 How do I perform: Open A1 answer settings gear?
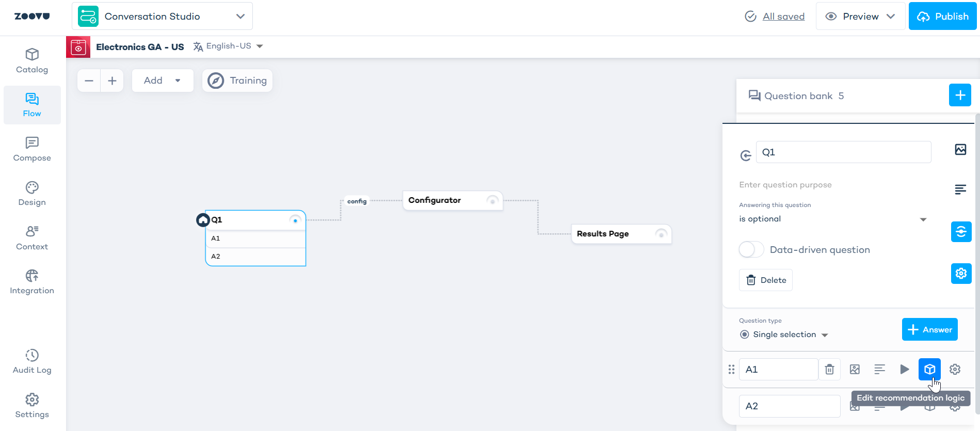pos(955,369)
